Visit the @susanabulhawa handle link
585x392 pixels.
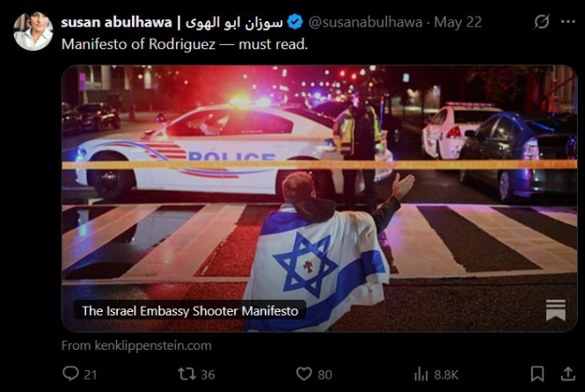point(365,22)
